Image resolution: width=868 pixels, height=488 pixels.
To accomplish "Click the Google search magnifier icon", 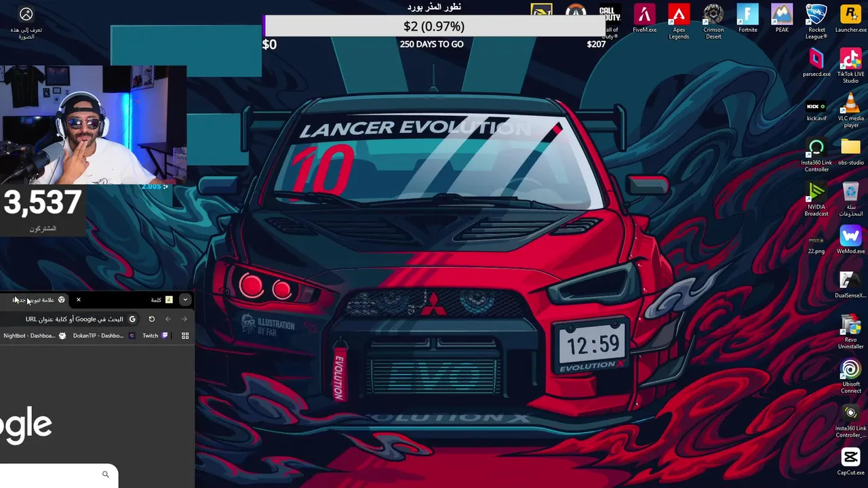I will (105, 474).
